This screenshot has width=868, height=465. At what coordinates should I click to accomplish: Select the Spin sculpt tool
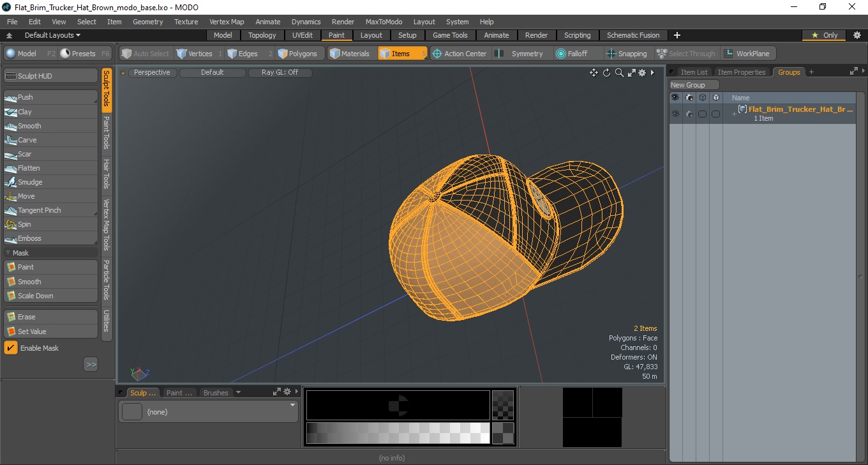(50, 224)
